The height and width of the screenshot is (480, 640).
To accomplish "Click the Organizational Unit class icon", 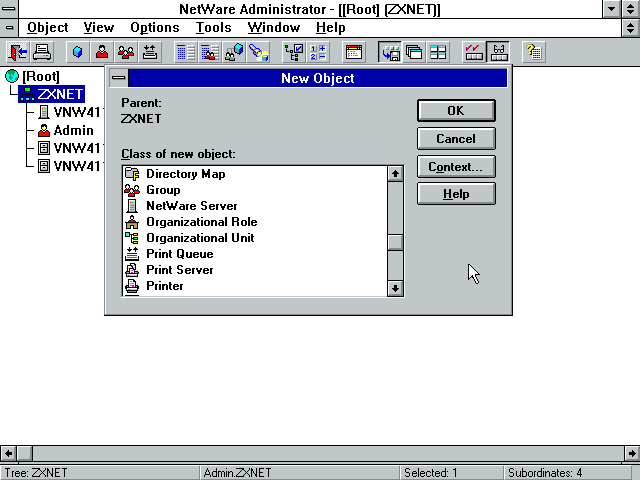I will click(x=132, y=238).
